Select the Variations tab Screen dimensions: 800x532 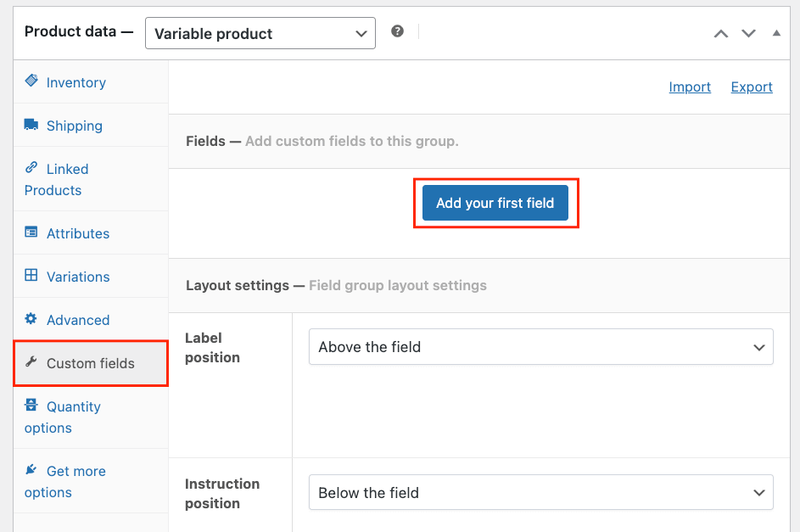point(91,277)
